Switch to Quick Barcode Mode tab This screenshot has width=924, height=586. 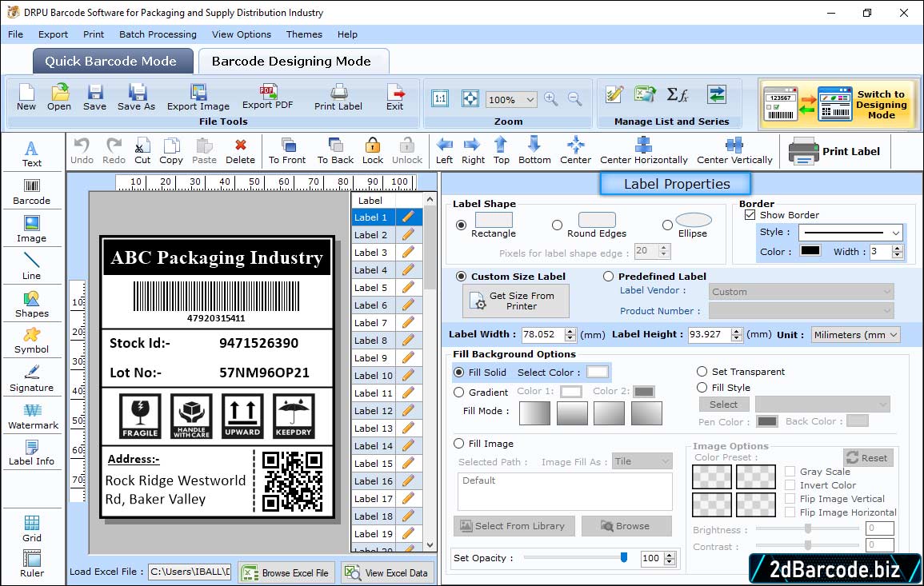[x=112, y=62]
